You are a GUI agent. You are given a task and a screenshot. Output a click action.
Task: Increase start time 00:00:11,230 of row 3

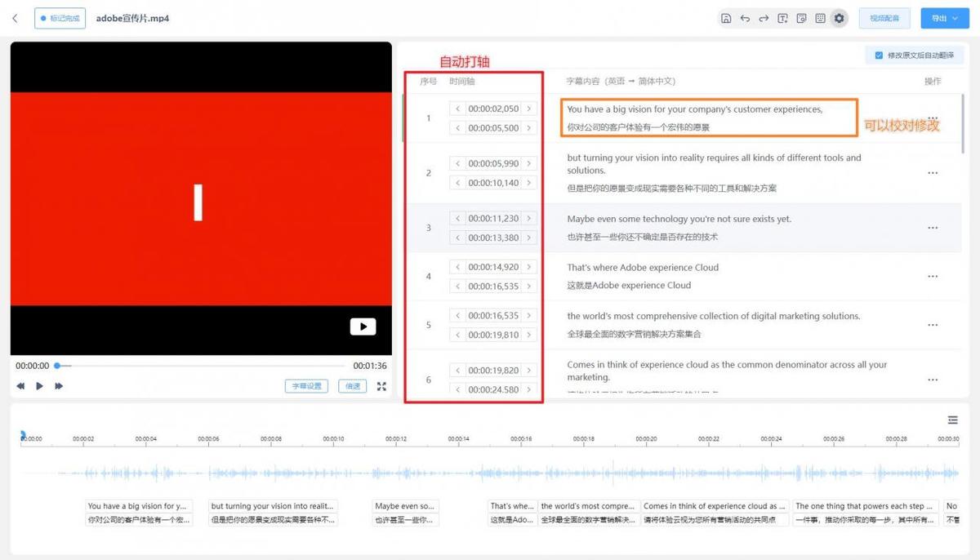[529, 219]
